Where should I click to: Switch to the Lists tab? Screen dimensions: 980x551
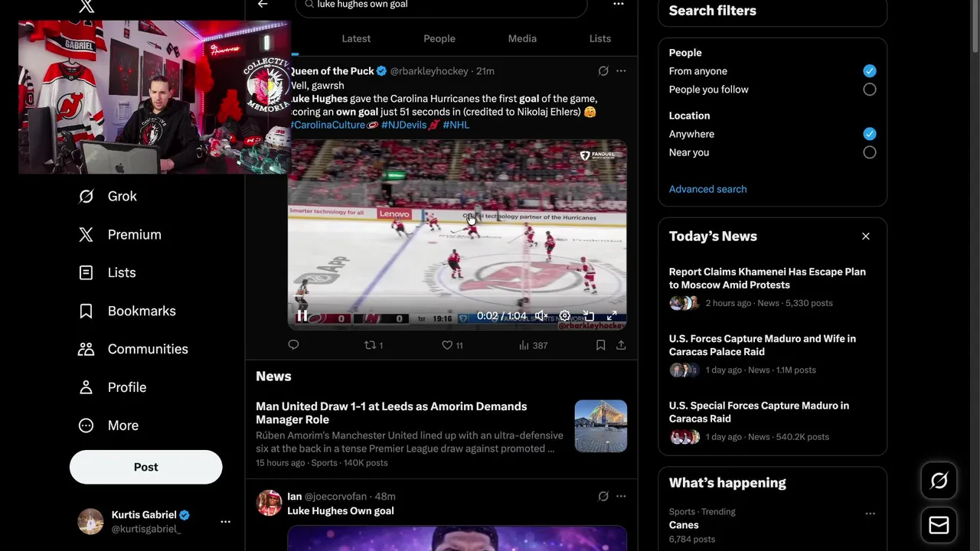click(600, 38)
